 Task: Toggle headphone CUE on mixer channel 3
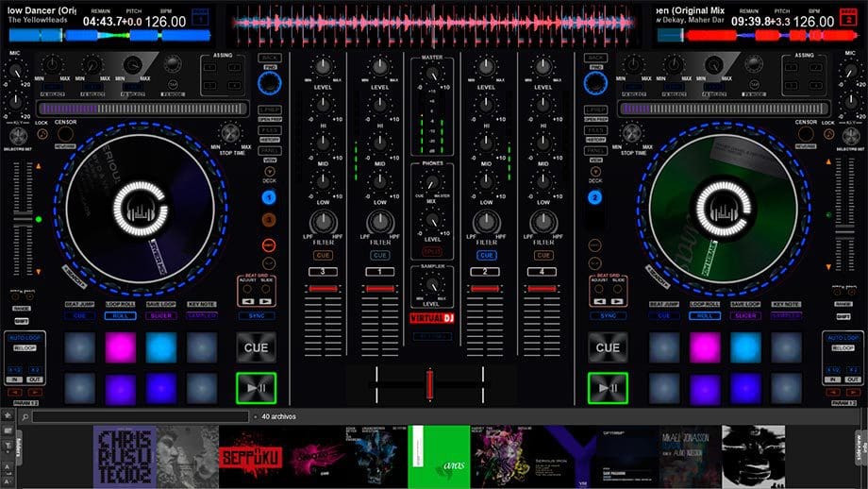pyautogui.click(x=323, y=255)
